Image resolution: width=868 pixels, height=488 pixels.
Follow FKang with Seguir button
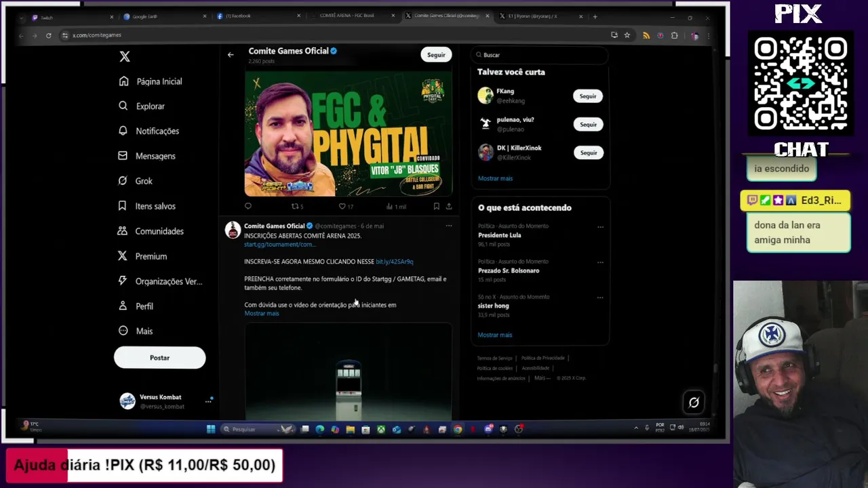coord(588,96)
